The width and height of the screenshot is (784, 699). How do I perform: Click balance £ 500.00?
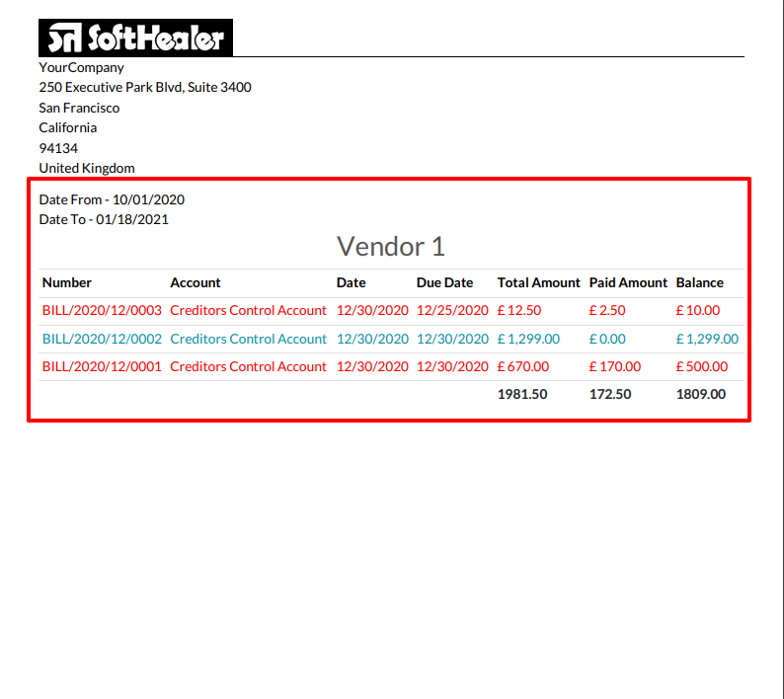pos(702,366)
